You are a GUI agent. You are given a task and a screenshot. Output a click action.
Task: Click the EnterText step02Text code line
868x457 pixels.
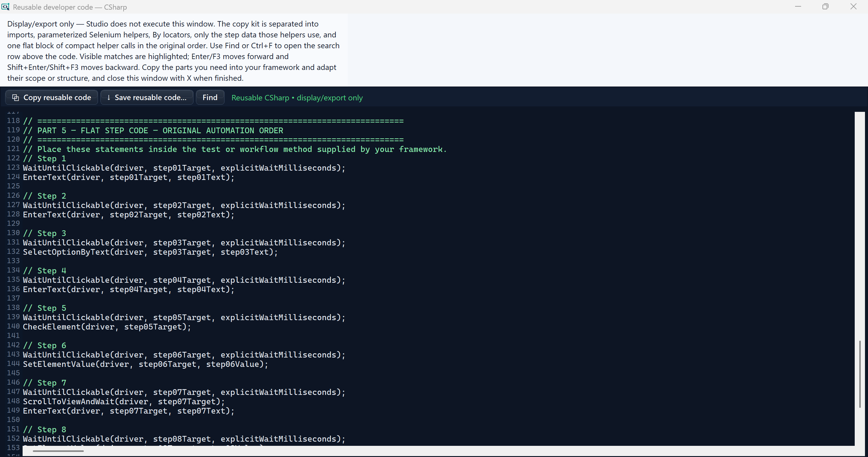pos(128,215)
